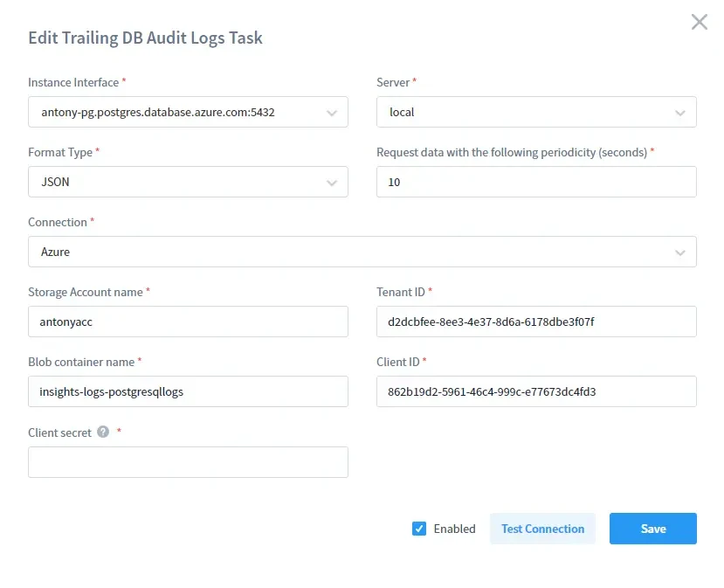
Task: Disable the task via Enabled checkbox
Action: click(420, 529)
